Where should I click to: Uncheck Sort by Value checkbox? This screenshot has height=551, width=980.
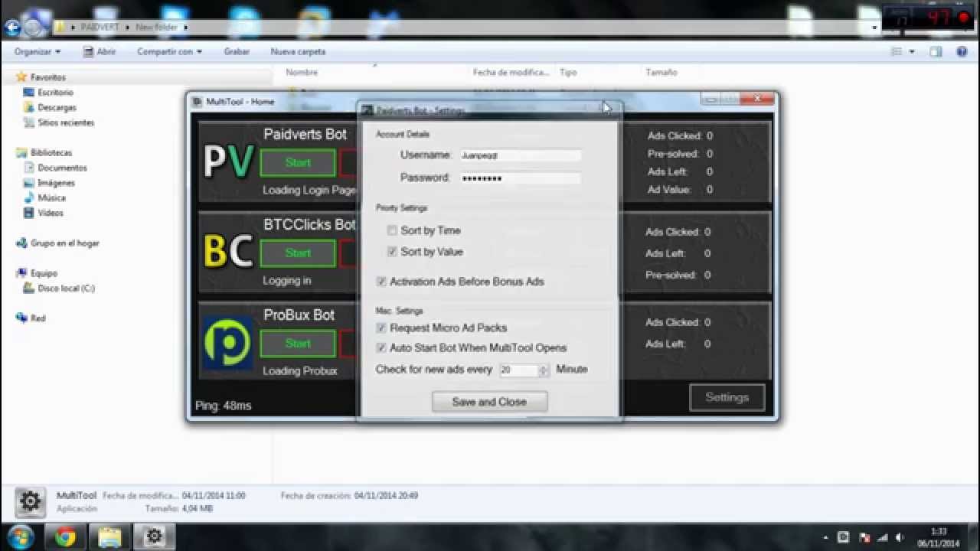392,252
